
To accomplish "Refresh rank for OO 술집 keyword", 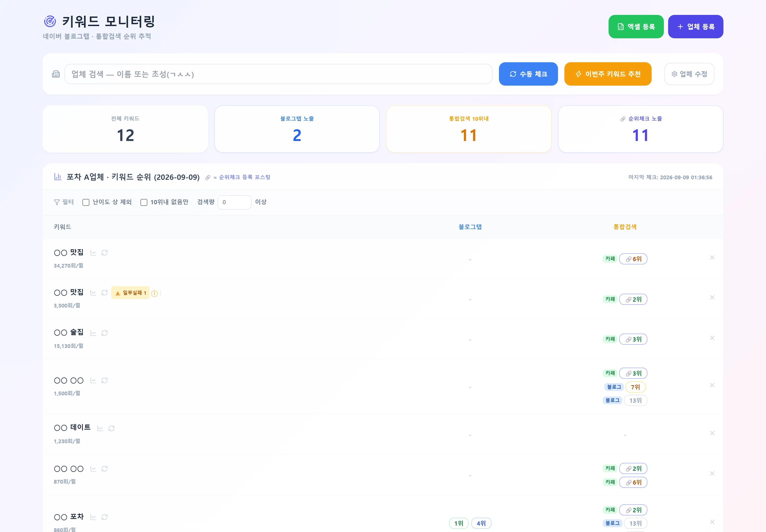I will (104, 333).
